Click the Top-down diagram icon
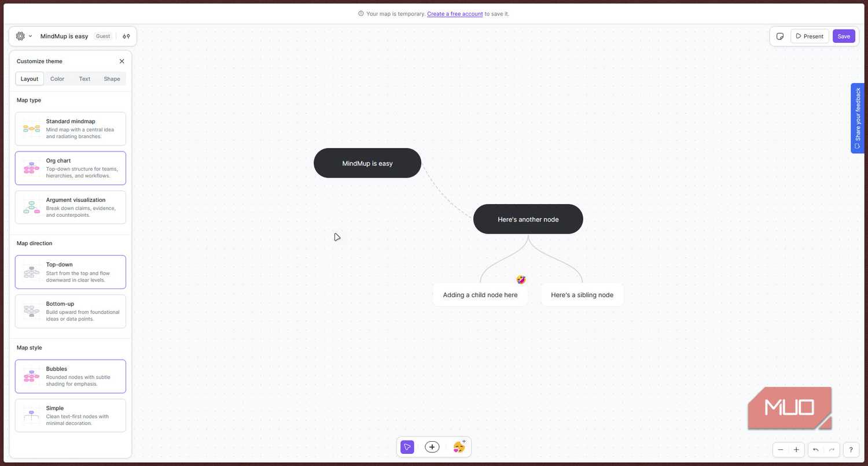868x466 pixels. 31,272
